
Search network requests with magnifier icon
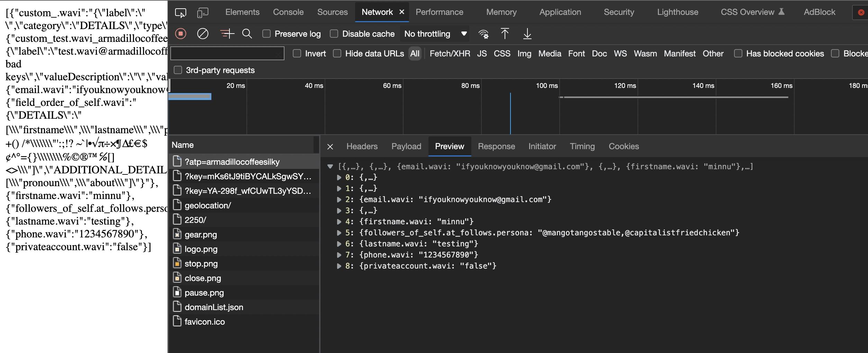(x=247, y=34)
